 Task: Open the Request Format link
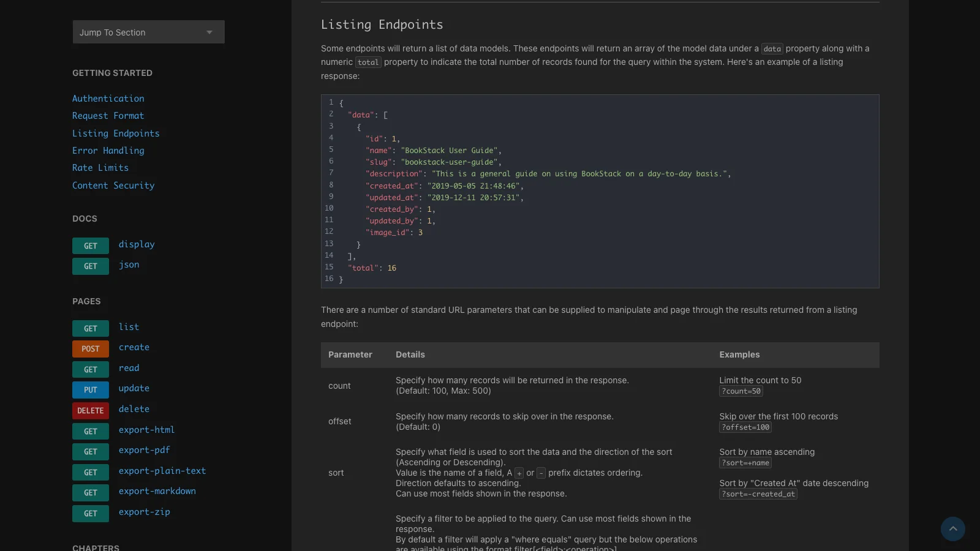(108, 116)
